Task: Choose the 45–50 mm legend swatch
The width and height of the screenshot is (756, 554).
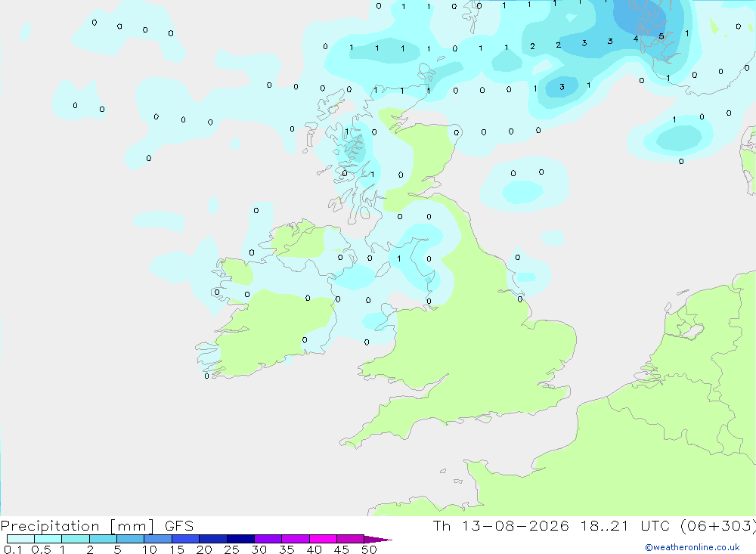Action: tap(350, 539)
